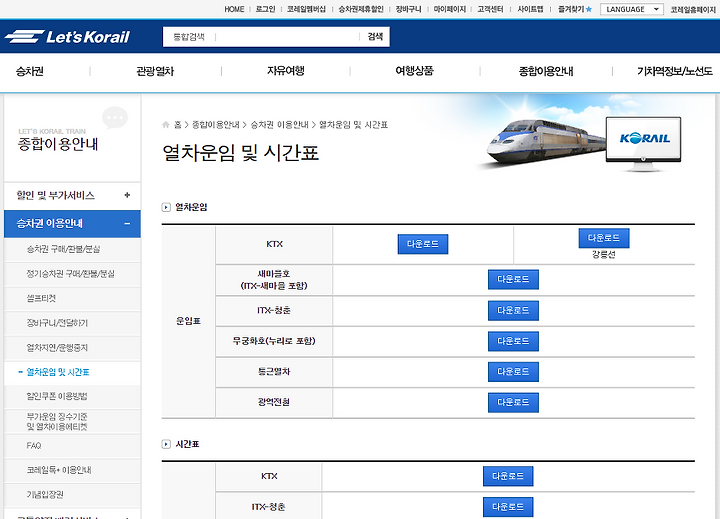Click the 마이페이지 link
720x519 pixels.
click(x=450, y=9)
